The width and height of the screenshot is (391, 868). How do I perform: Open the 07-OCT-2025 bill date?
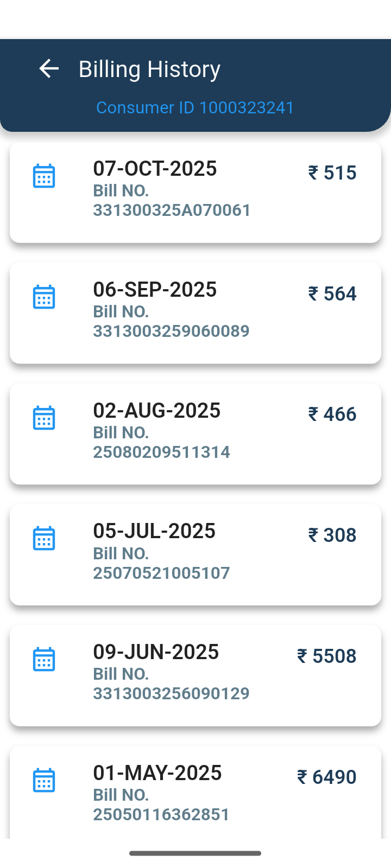tap(155, 169)
